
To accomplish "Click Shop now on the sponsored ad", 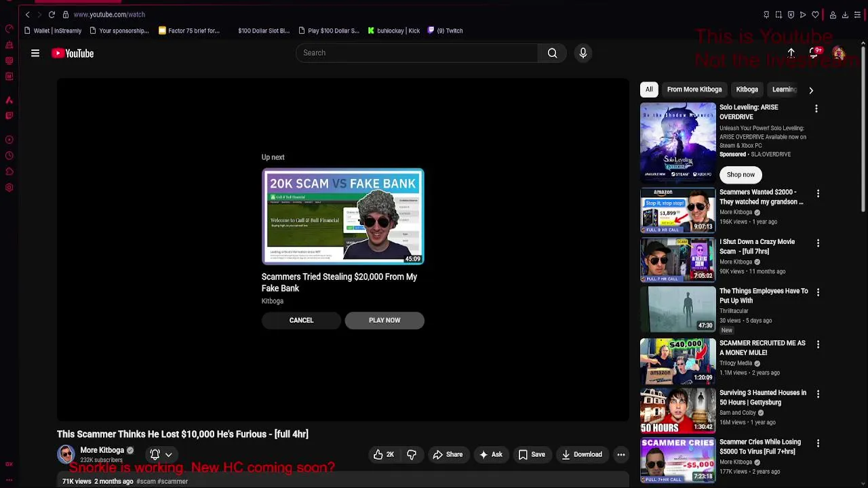I will (741, 175).
